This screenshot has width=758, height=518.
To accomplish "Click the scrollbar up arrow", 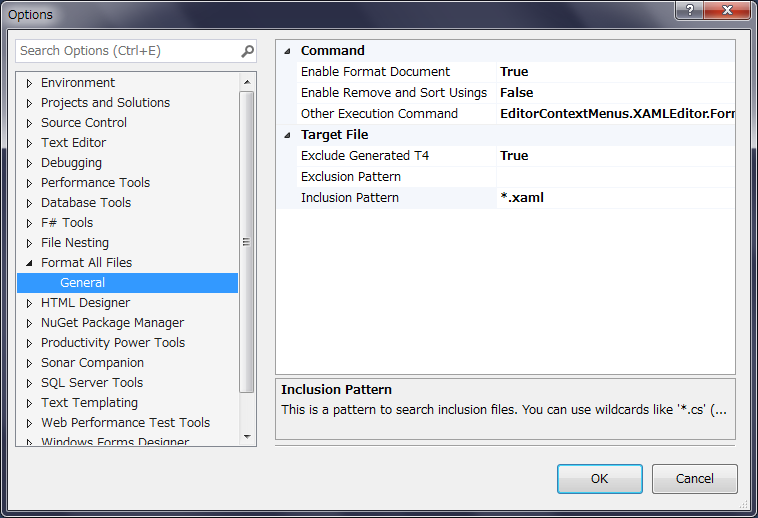I will pyautogui.click(x=247, y=82).
